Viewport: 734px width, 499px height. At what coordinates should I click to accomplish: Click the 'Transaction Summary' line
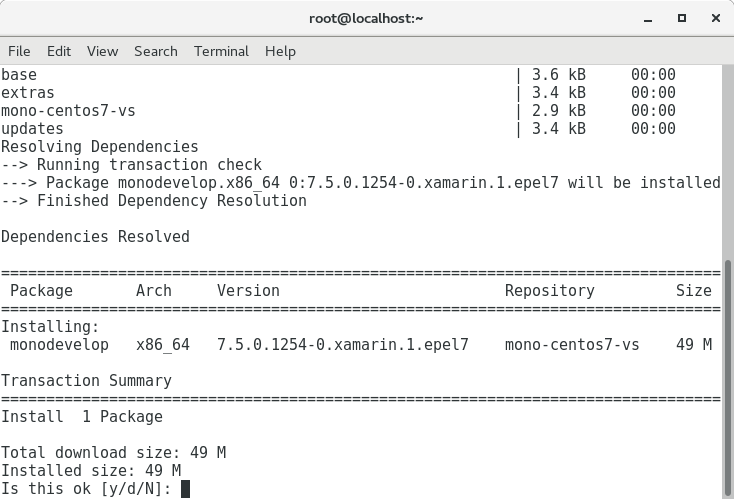tap(87, 381)
